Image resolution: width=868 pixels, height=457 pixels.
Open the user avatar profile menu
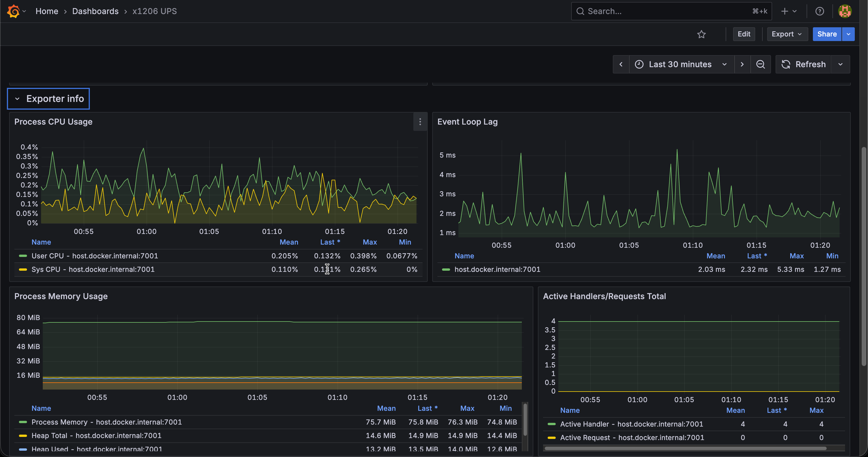click(x=845, y=11)
